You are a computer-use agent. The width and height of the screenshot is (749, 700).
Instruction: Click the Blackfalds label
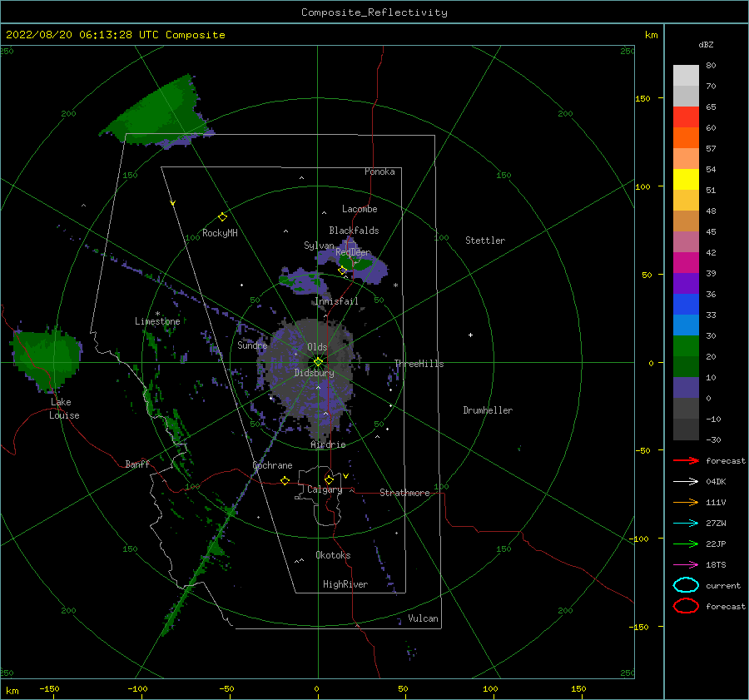354,231
